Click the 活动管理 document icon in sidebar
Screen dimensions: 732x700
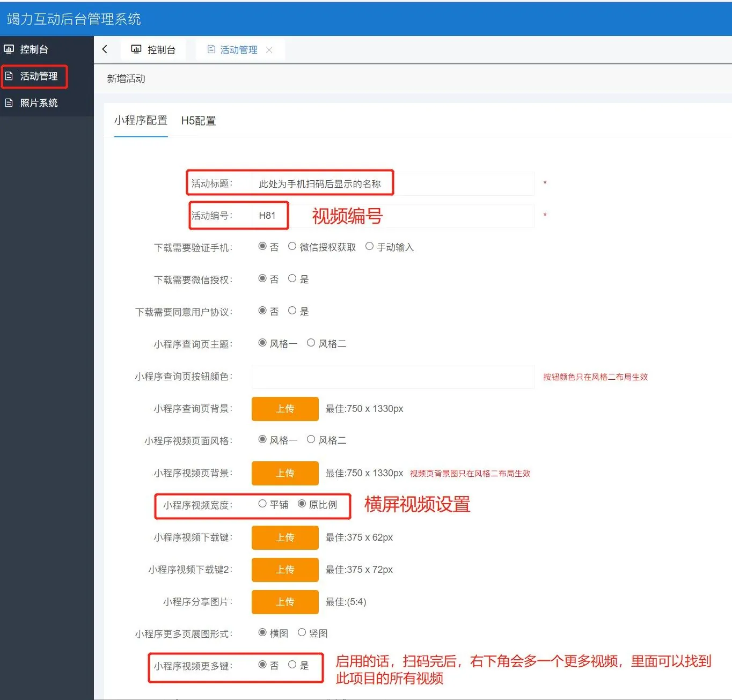9,76
